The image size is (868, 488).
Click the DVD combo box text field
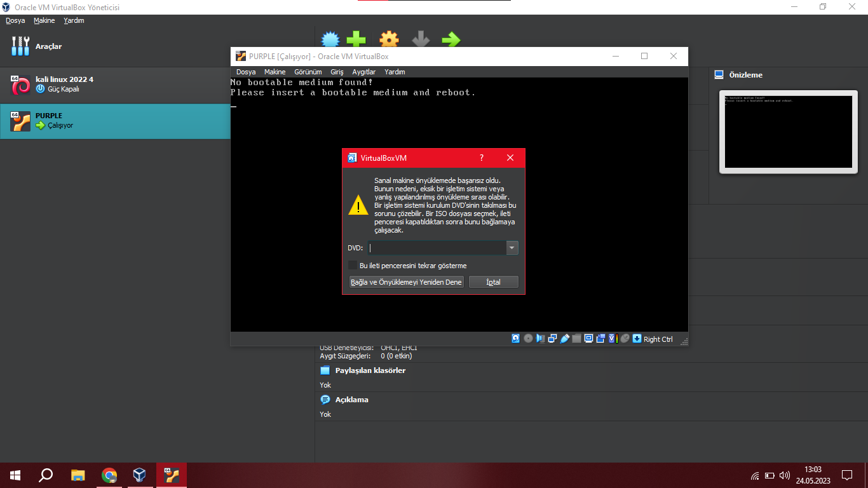click(x=437, y=248)
